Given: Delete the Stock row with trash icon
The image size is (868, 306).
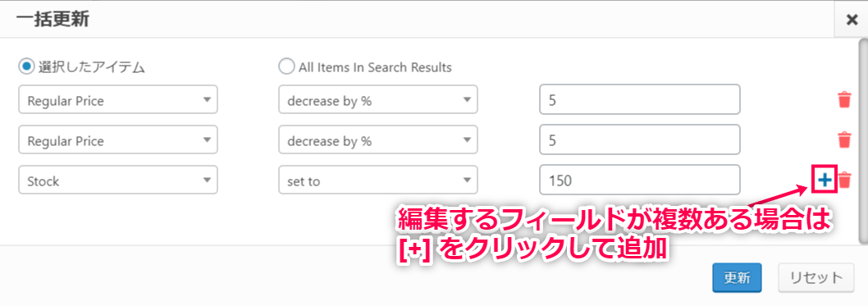Looking at the screenshot, I should pyautogui.click(x=844, y=180).
